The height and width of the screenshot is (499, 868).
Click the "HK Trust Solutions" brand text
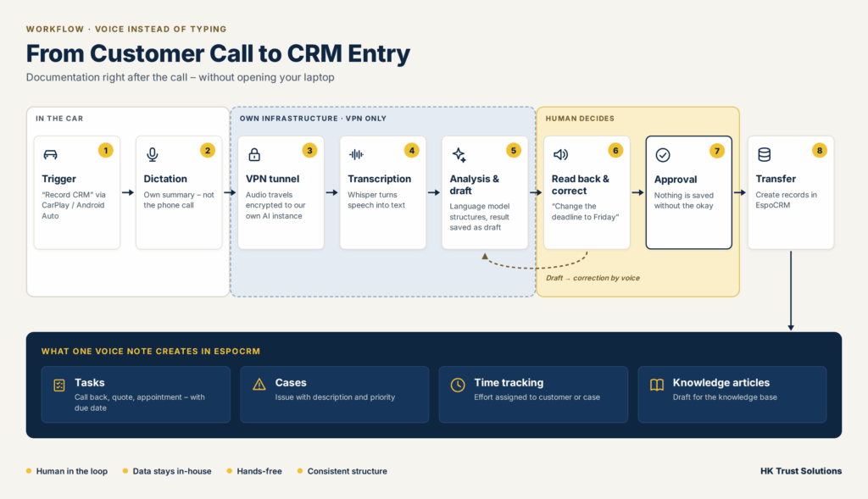[x=801, y=471]
